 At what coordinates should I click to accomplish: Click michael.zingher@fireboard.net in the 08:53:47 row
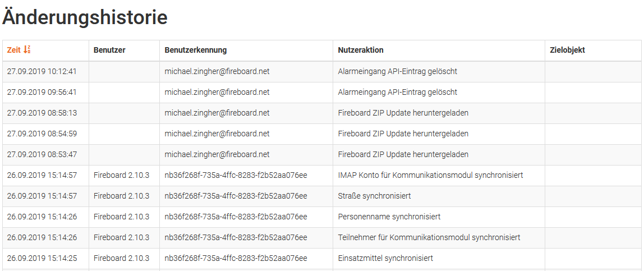click(x=217, y=154)
